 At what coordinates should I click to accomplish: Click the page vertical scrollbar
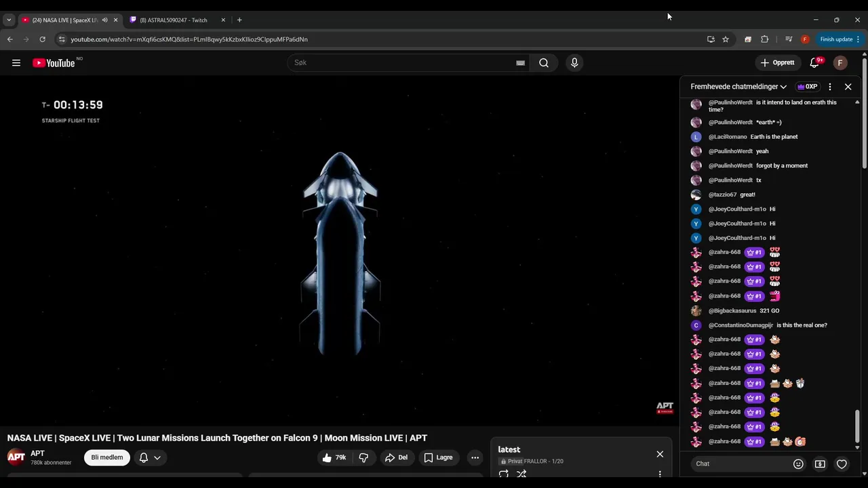865,115
